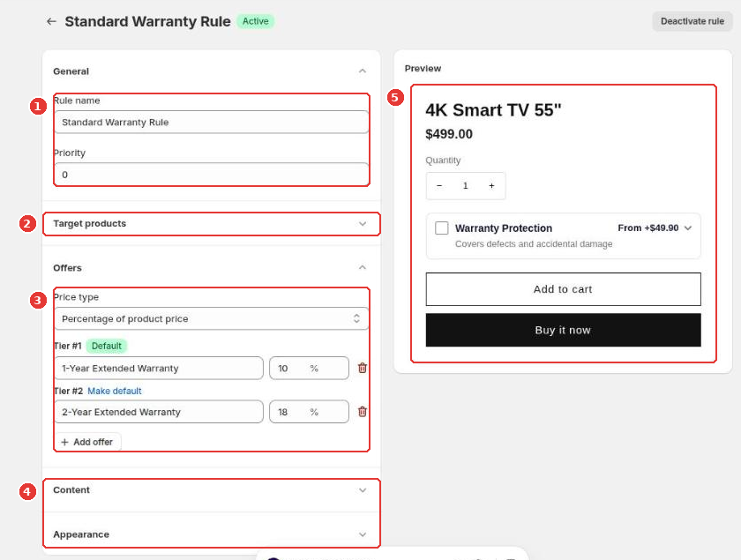This screenshot has height=560, width=741.
Task: Edit Tier #2 offer name field
Action: pyautogui.click(x=159, y=412)
